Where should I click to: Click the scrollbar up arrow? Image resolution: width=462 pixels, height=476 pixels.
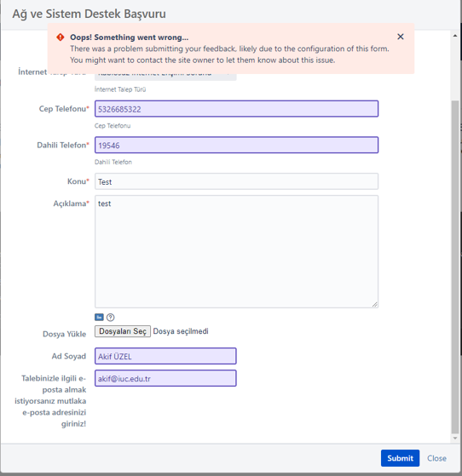[455, 36]
